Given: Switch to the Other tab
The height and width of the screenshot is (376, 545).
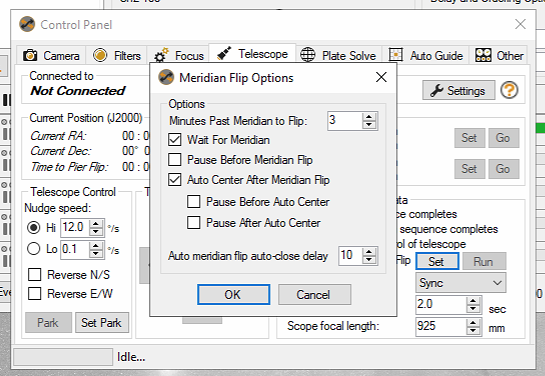Looking at the screenshot, I should point(498,56).
